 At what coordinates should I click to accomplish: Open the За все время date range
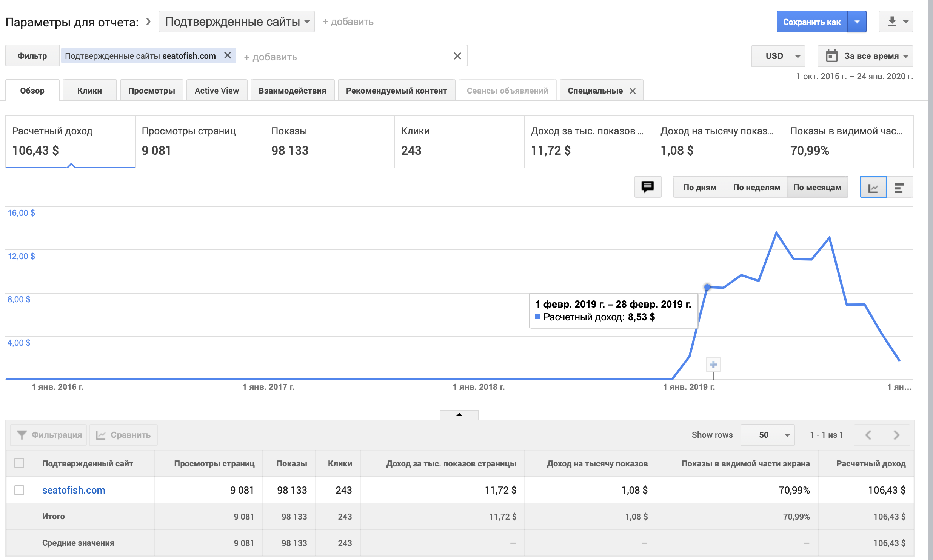pos(865,56)
